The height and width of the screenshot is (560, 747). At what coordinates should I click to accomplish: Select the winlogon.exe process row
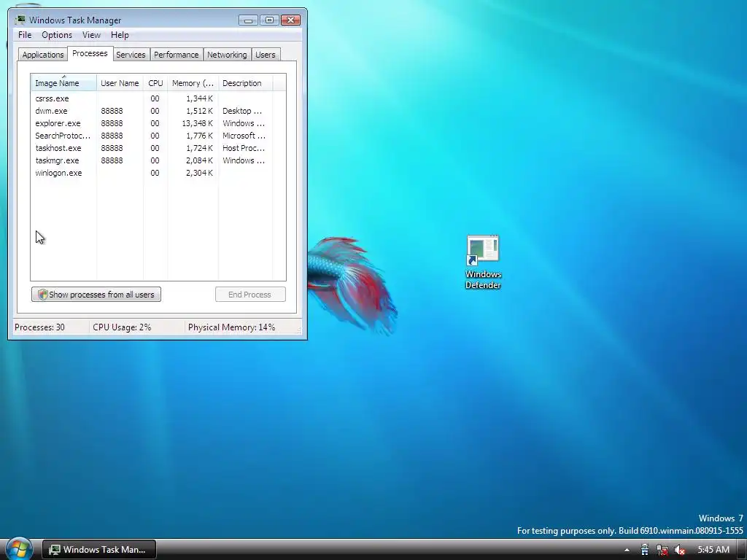point(152,173)
